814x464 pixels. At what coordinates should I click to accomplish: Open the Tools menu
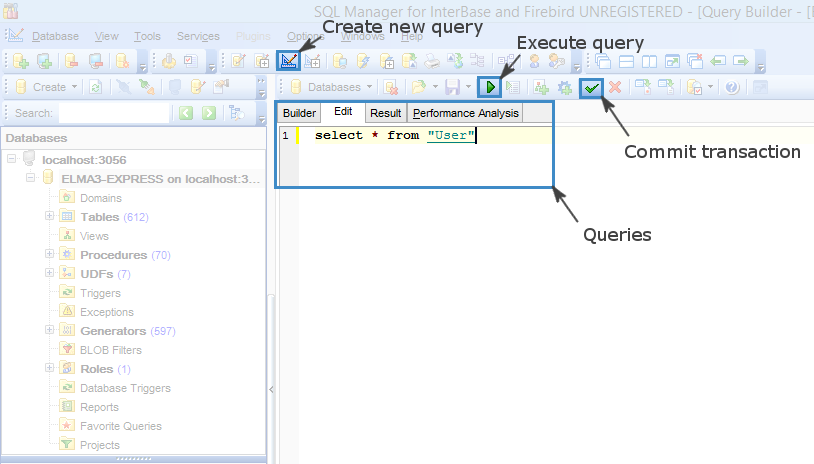click(147, 36)
